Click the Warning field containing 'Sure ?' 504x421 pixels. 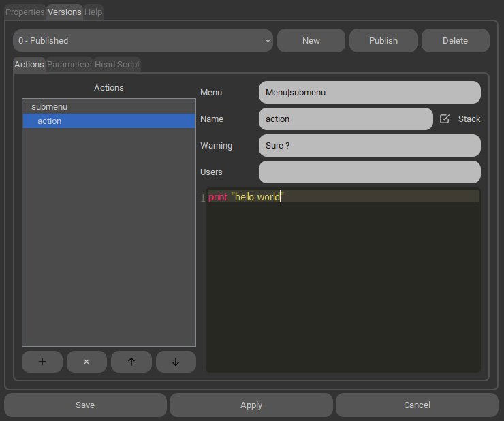point(369,145)
